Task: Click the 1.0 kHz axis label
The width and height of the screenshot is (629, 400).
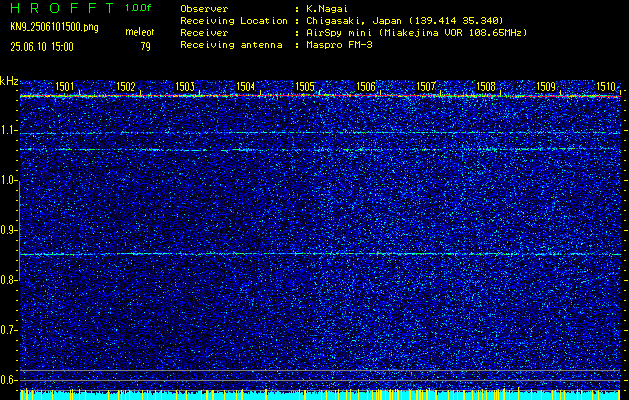Action: [8, 181]
